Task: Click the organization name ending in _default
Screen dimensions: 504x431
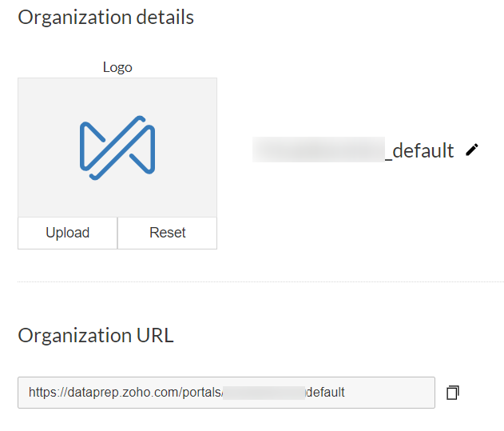Action: click(353, 150)
